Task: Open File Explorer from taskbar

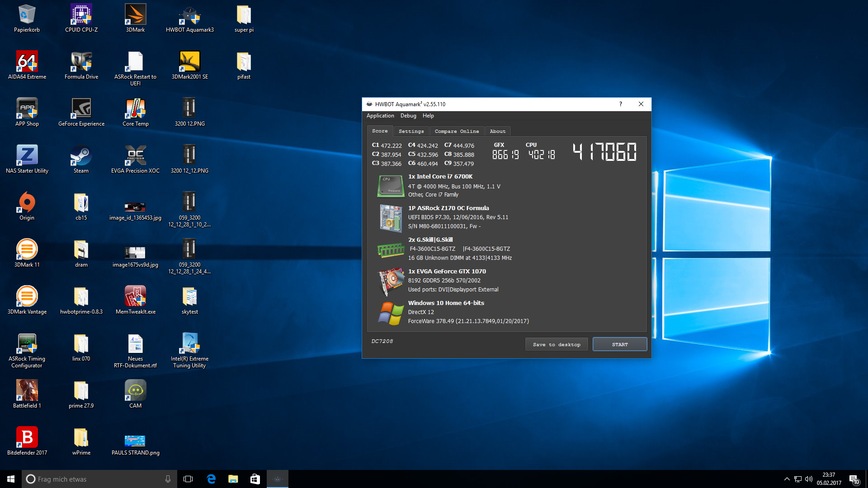Action: pyautogui.click(x=233, y=479)
